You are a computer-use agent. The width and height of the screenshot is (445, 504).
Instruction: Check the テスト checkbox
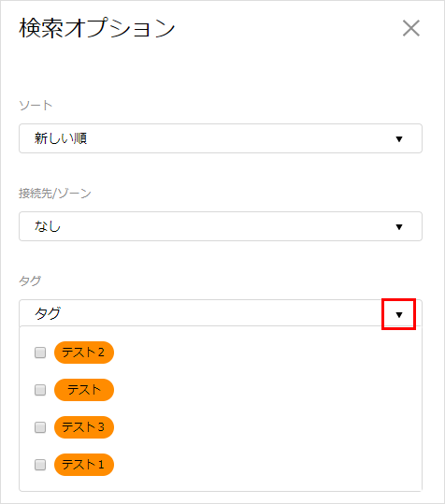[40, 390]
